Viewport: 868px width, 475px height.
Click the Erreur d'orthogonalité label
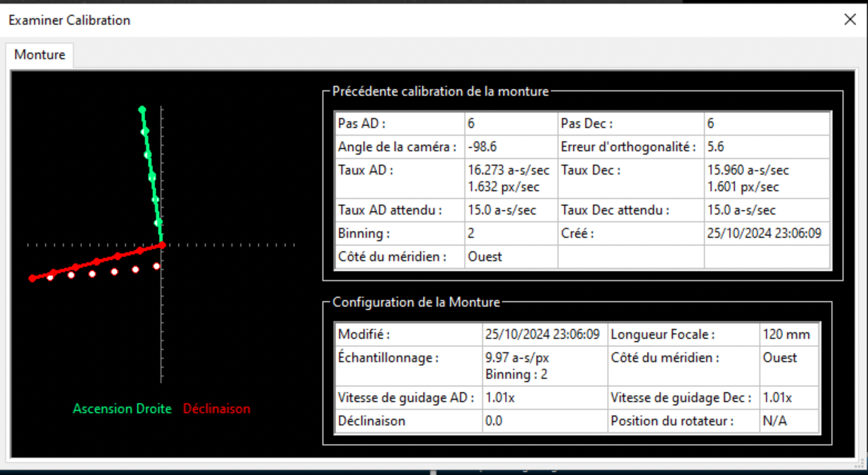(x=628, y=147)
